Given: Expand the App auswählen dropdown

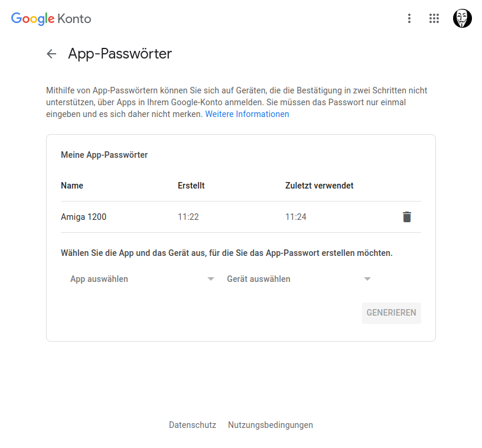Looking at the screenshot, I should coord(142,279).
